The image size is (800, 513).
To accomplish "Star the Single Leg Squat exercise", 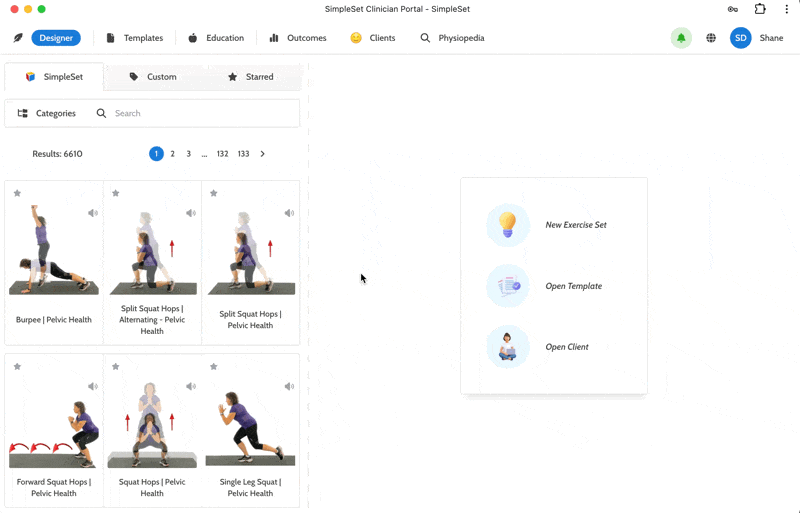I will coord(214,367).
